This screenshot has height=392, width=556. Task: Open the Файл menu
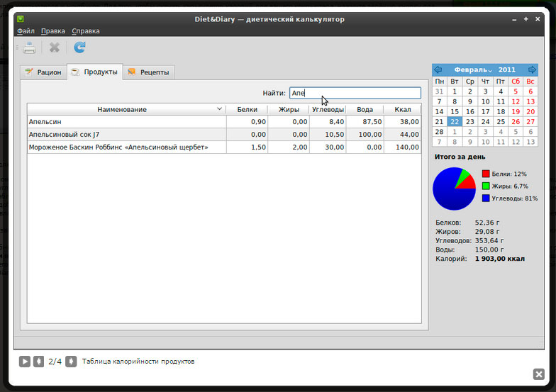click(26, 31)
